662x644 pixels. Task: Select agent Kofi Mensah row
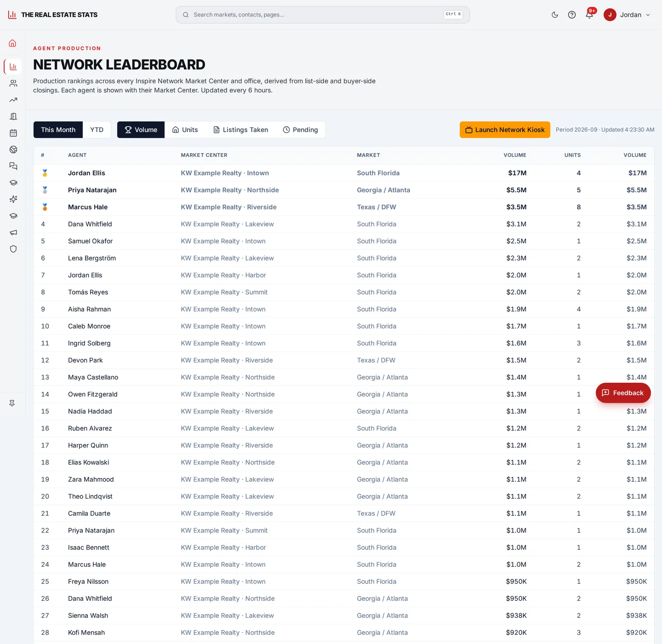(344, 632)
